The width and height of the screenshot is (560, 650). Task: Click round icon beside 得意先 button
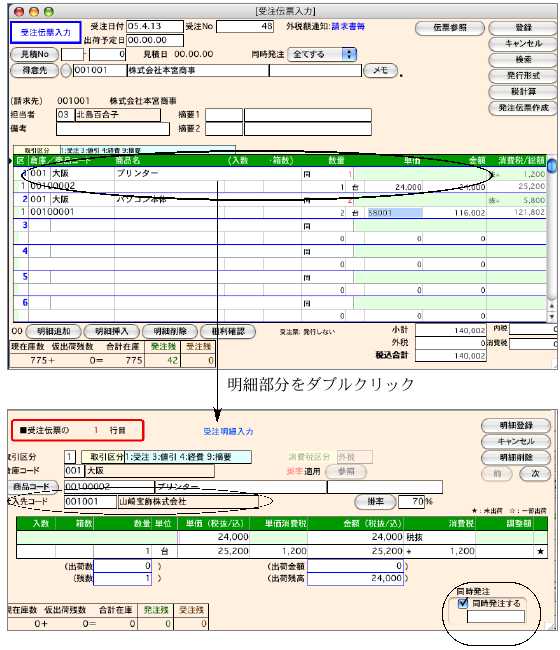click(66, 70)
